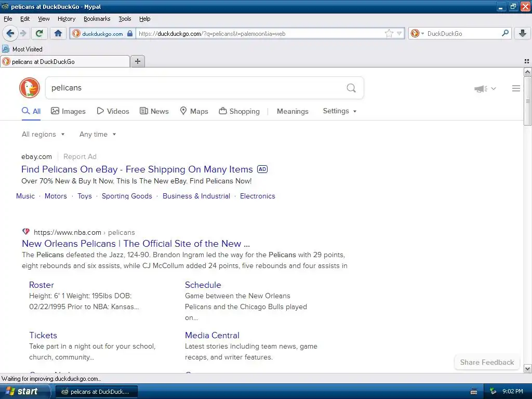Image resolution: width=532 pixels, height=399 pixels.
Task: Click the nba.com favicon icon
Action: pyautogui.click(x=26, y=232)
